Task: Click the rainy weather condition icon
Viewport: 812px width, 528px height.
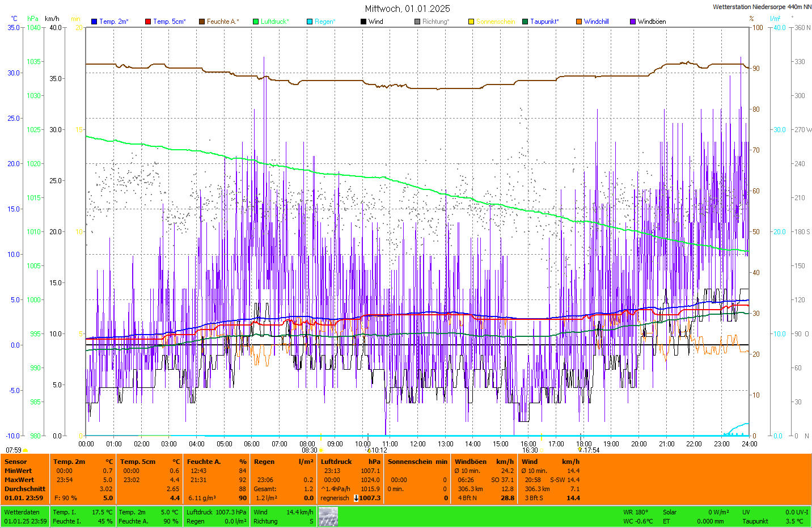Action: (x=328, y=517)
